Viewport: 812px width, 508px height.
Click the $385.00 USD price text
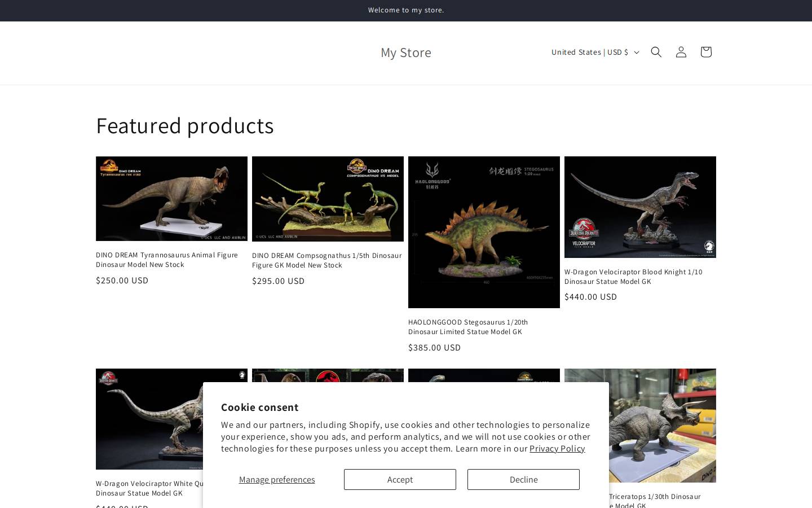(435, 347)
